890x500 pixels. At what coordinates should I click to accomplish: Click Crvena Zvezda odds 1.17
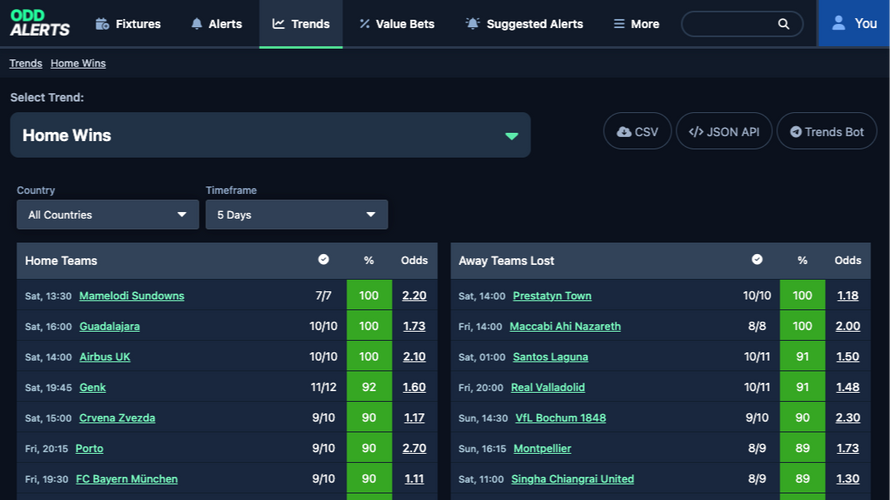[x=414, y=418]
